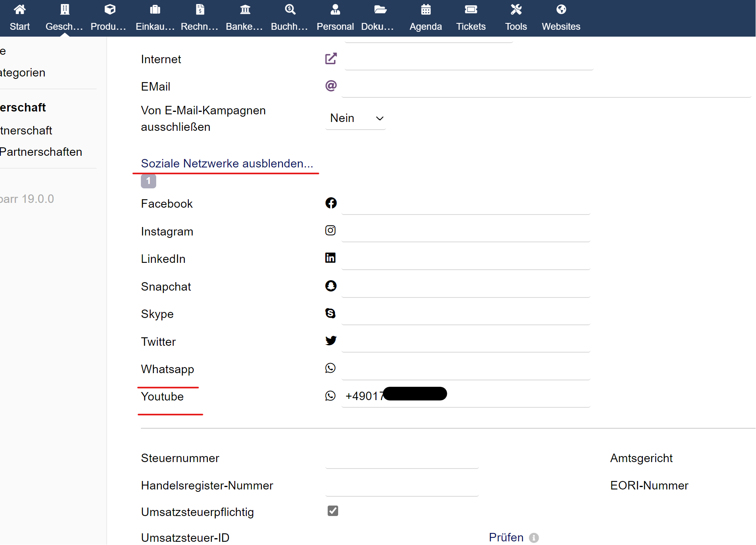Collapse Soziale Netzwerke ausblenden section
This screenshot has width=756, height=545.
click(x=227, y=163)
